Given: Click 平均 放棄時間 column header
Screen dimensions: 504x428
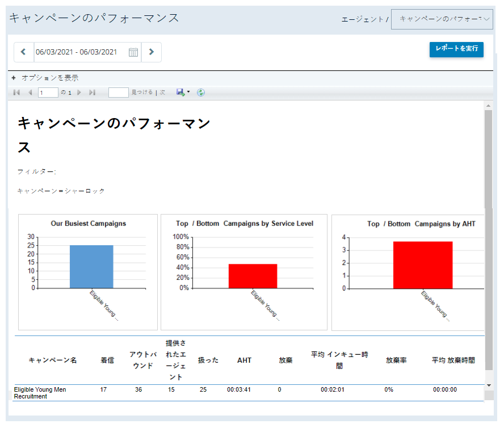Looking at the screenshot, I should 453,360.
